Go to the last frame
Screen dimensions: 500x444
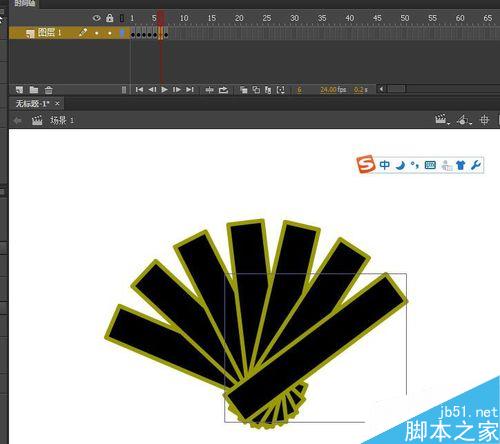tap(190, 89)
